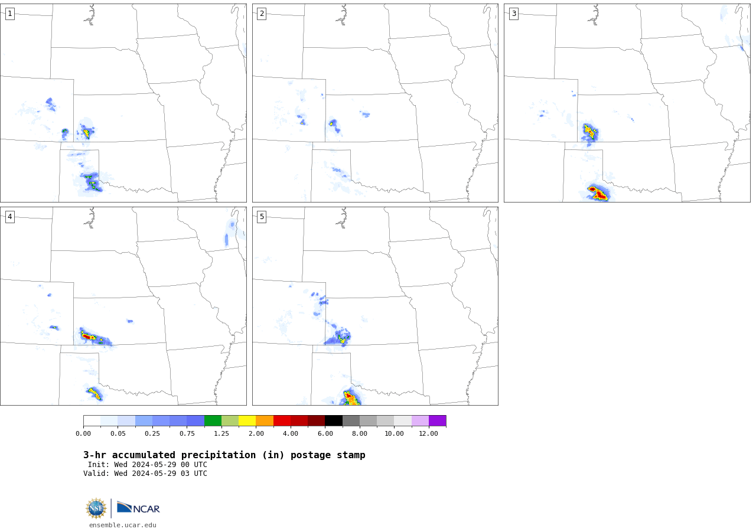Click the 0.05 legend value
Viewport: 756px width, 532px height.
118,433
